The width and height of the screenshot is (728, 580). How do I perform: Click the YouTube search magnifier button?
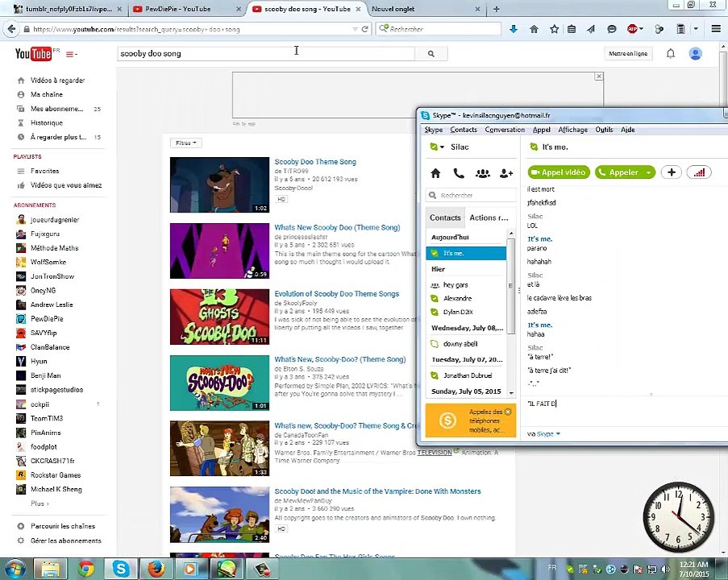[431, 54]
